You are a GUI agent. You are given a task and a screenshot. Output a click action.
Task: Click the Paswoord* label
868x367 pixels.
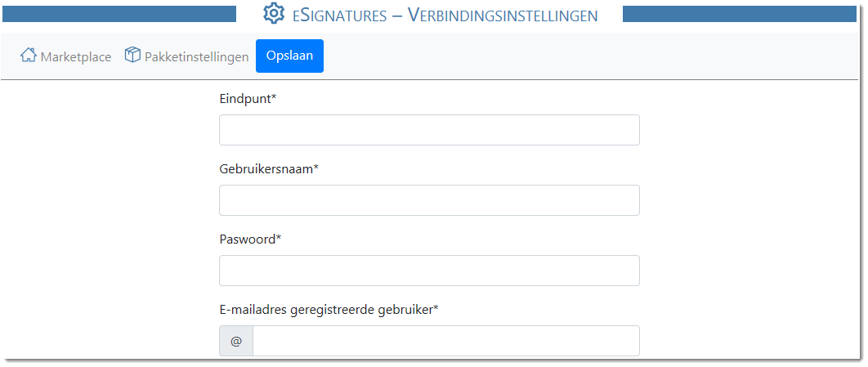[x=250, y=239]
